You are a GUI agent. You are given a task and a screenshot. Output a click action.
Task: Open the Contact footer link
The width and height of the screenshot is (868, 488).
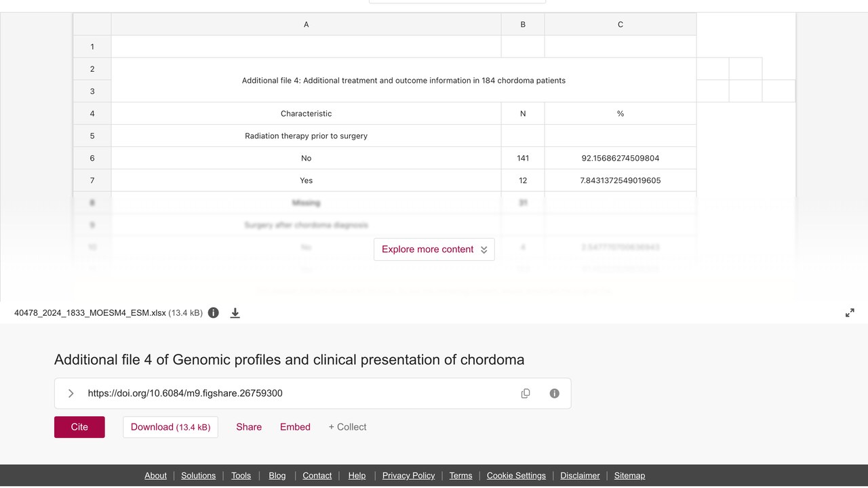point(317,476)
